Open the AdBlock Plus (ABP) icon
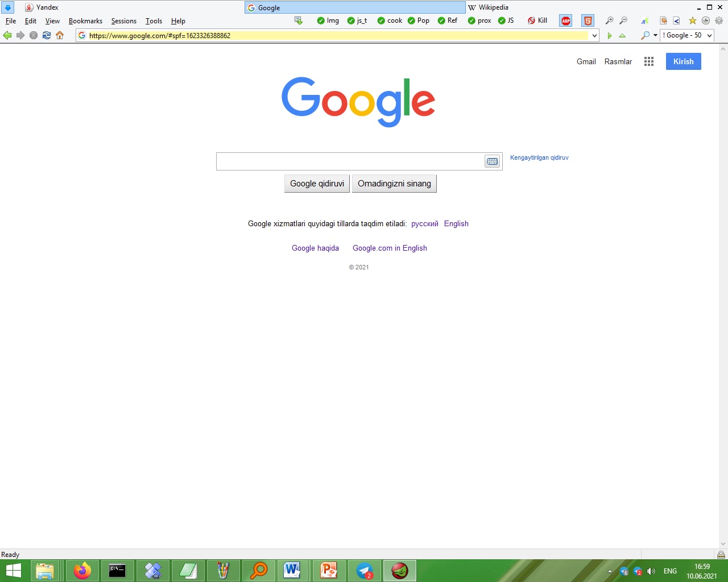Image resolution: width=728 pixels, height=582 pixels. click(x=566, y=20)
